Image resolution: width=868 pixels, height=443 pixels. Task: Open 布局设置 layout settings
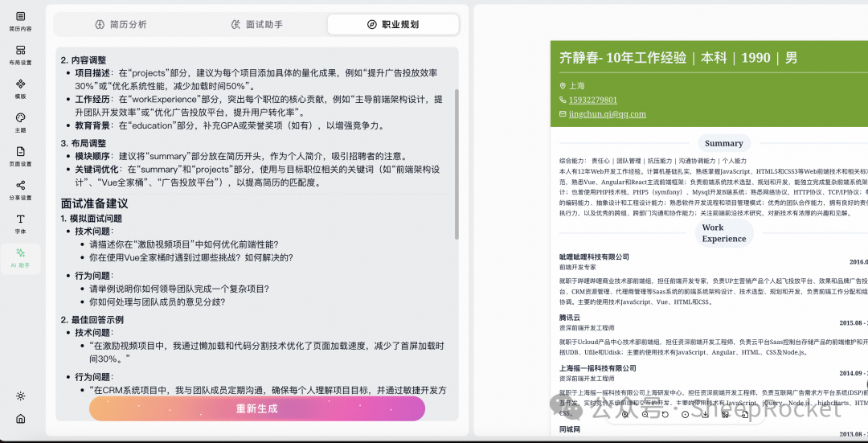coord(20,55)
